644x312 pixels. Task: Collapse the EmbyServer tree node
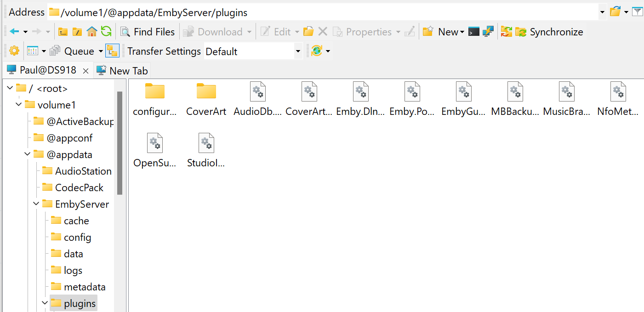tap(36, 204)
